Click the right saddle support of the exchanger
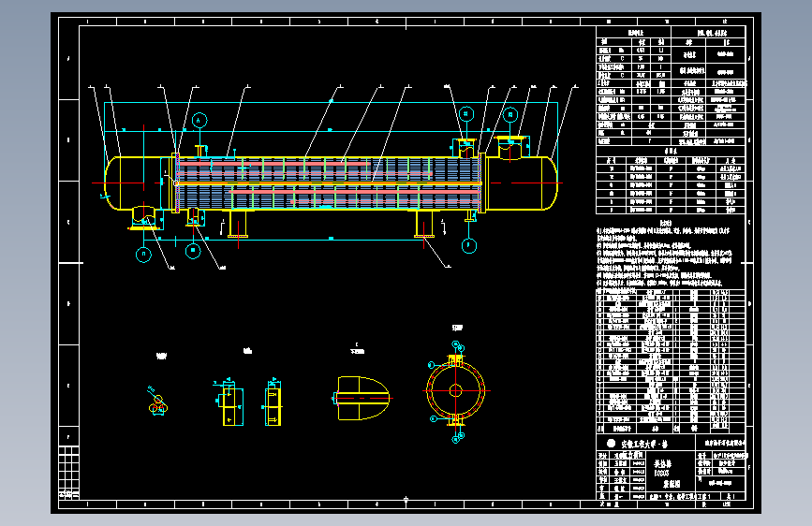Viewport: 812px width, 526px height. (424, 224)
